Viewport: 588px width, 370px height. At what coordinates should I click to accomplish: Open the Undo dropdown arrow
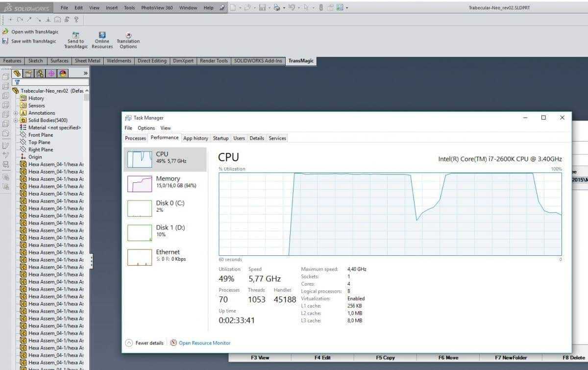pyautogui.click(x=298, y=7)
